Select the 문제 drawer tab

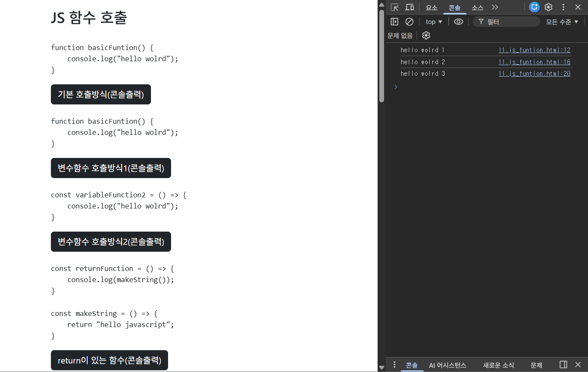(x=536, y=365)
